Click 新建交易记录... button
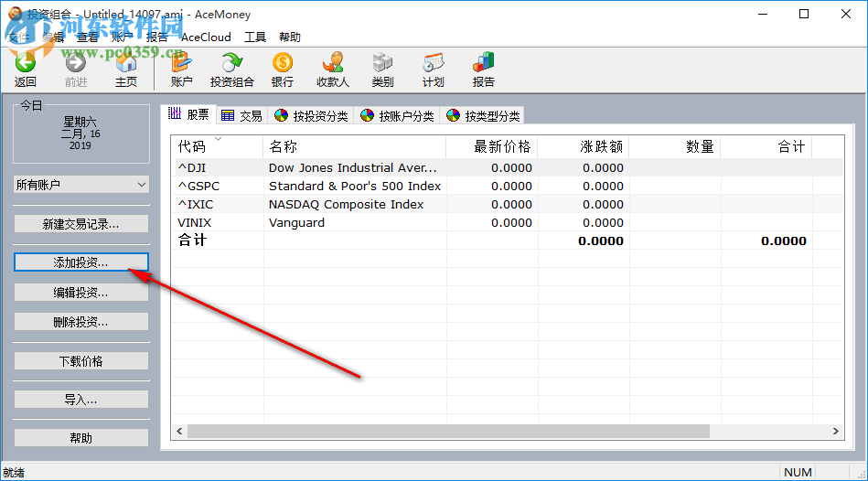Screen dimensions: 868x481 pyautogui.click(x=81, y=224)
